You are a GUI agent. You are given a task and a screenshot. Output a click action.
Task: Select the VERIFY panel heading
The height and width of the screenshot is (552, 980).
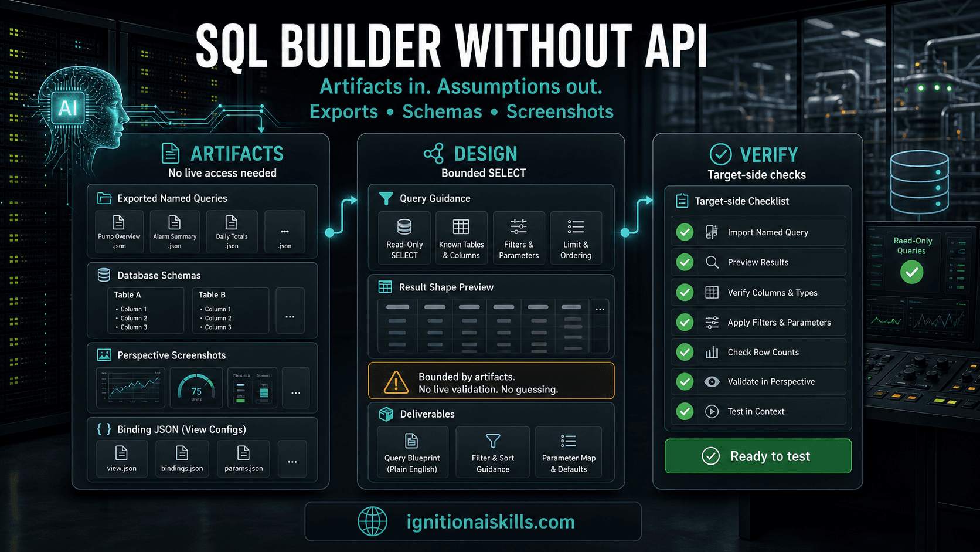[769, 155]
